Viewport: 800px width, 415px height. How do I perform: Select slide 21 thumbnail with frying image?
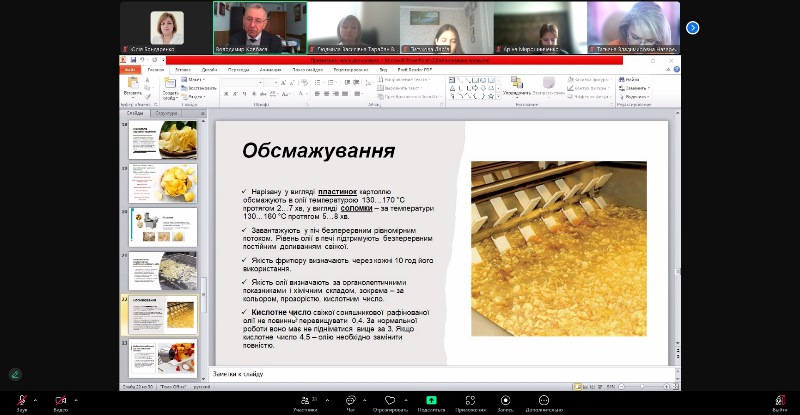click(x=163, y=271)
